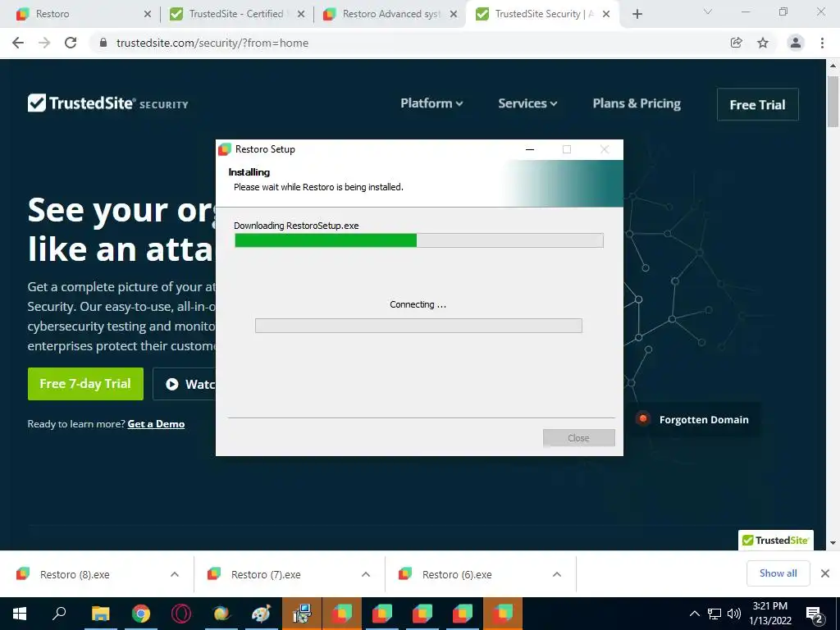The width and height of the screenshot is (840, 630).
Task: Switch to TrustedSite - Certified tab
Action: pyautogui.click(x=235, y=14)
